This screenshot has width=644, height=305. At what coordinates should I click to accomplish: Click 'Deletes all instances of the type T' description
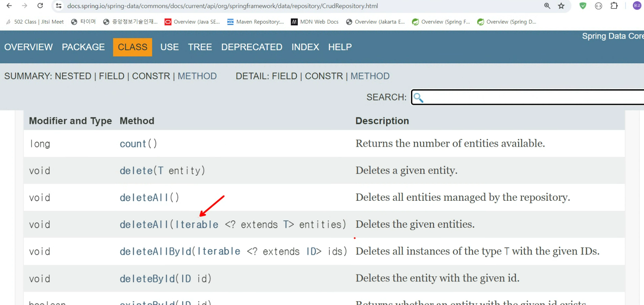click(477, 252)
